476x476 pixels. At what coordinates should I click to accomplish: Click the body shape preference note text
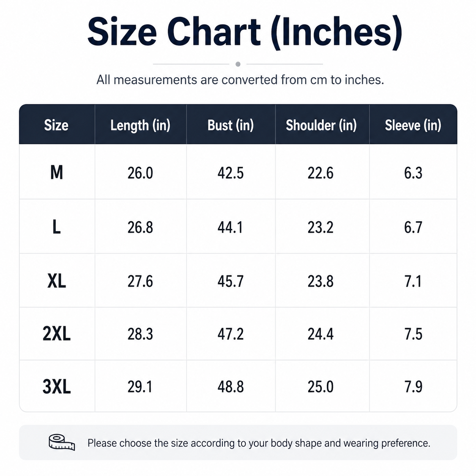tap(259, 443)
